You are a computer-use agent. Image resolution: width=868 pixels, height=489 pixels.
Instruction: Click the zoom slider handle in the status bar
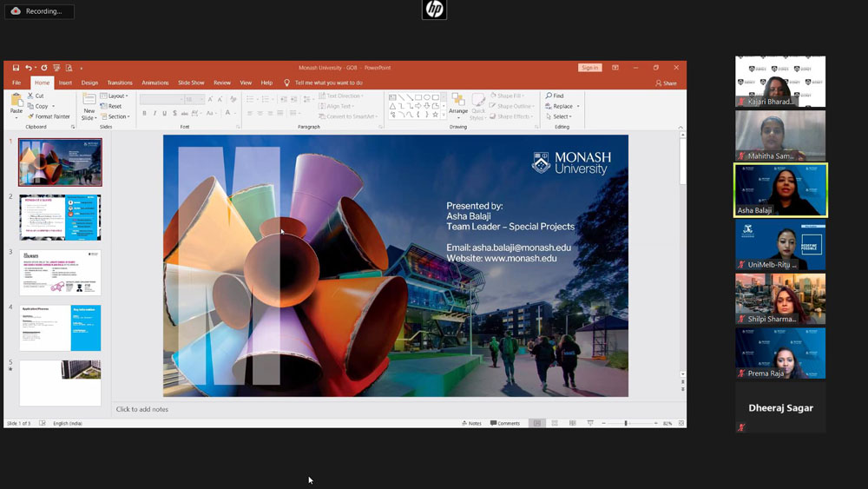(626, 423)
